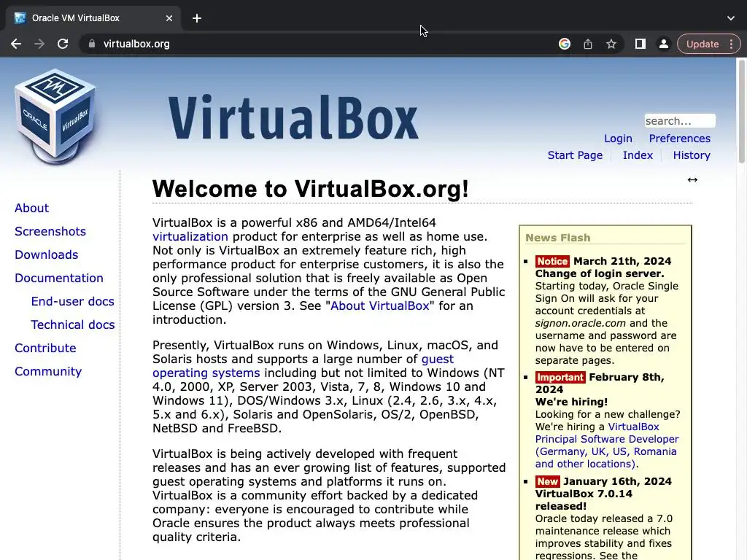Open Documentation in the sidebar

pos(58,278)
